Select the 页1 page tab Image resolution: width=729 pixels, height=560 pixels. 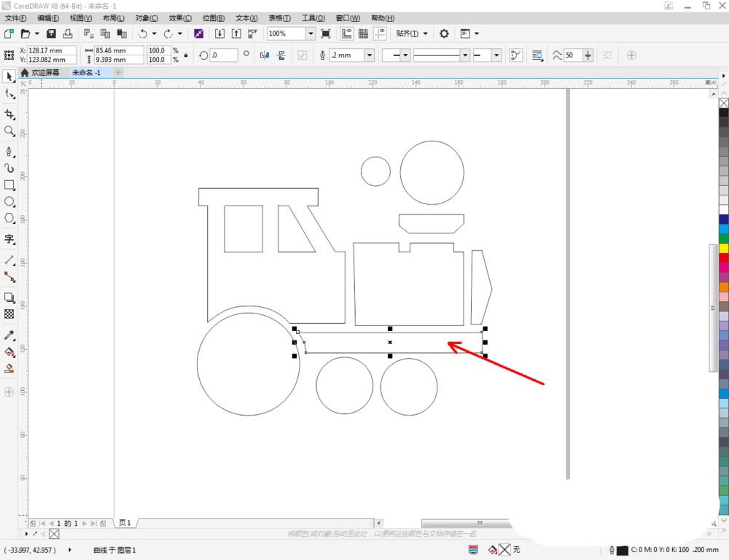point(125,523)
